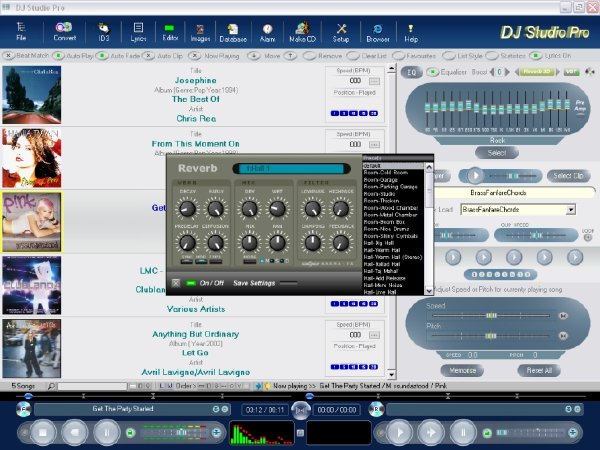
Task: Stop playback on the left deck
Action: (x=43, y=432)
